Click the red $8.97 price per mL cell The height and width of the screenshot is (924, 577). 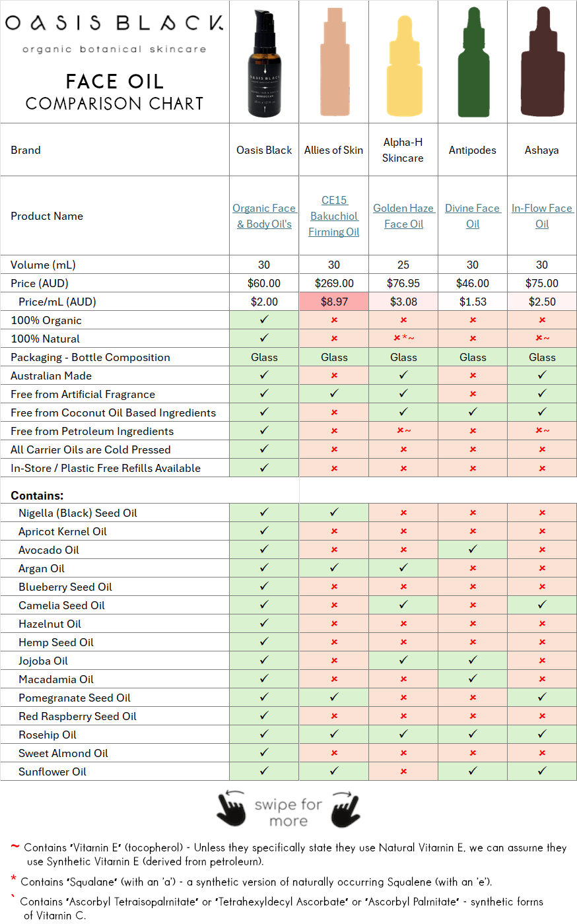[334, 302]
